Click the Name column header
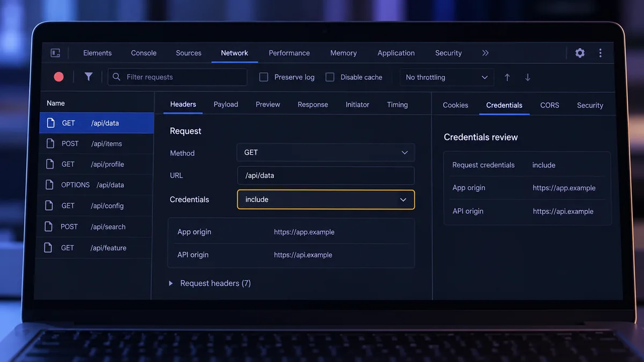Screen dimensions: 644x362 click(56, 103)
